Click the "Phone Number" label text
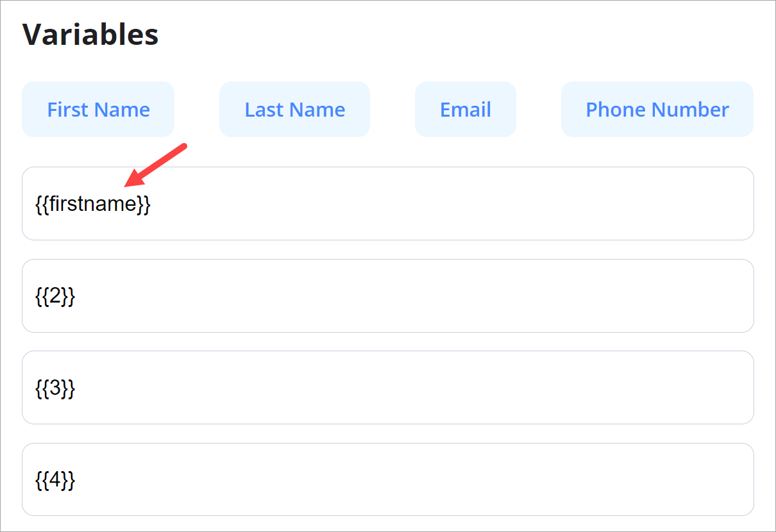Image resolution: width=776 pixels, height=532 pixels. pyautogui.click(x=657, y=110)
